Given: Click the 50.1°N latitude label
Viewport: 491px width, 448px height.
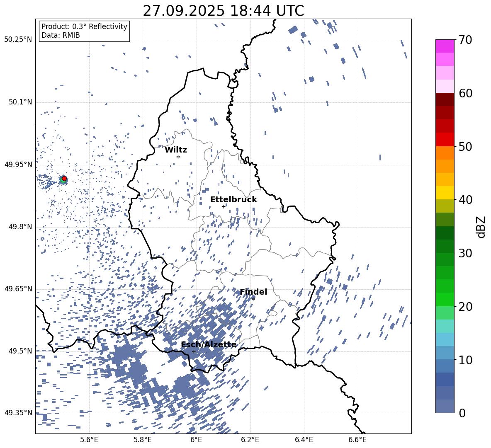Looking at the screenshot, I should click(20, 102).
